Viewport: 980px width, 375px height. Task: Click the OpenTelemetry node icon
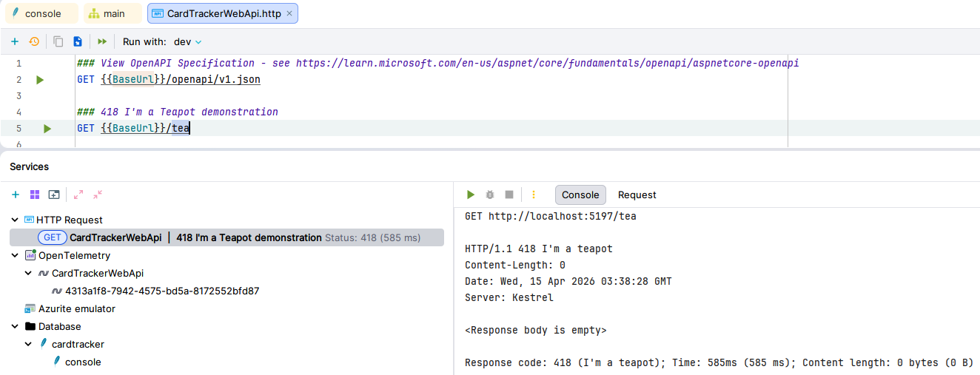pyautogui.click(x=30, y=255)
